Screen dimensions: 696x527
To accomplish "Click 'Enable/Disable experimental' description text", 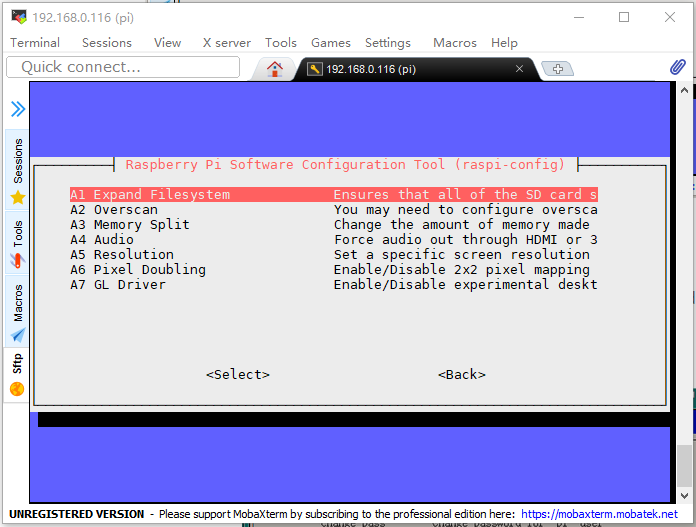I will click(466, 285).
